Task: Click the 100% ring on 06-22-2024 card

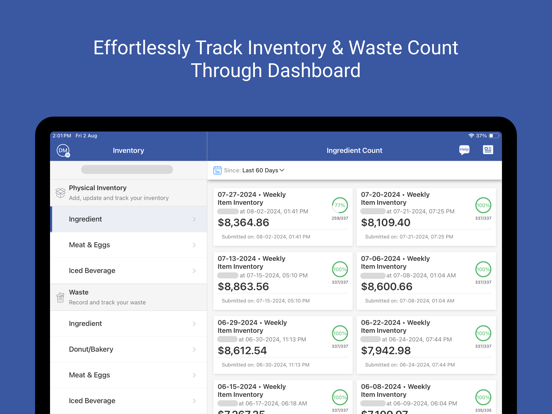Action: pyautogui.click(x=483, y=333)
